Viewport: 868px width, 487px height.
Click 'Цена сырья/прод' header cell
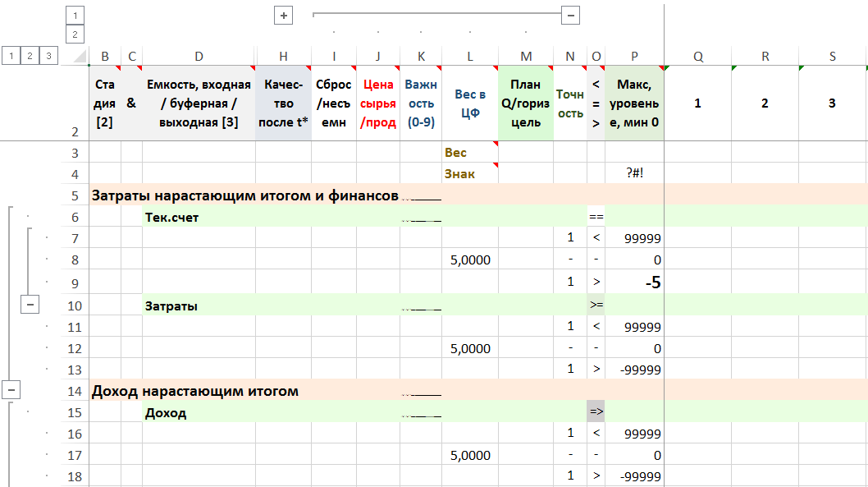377,103
